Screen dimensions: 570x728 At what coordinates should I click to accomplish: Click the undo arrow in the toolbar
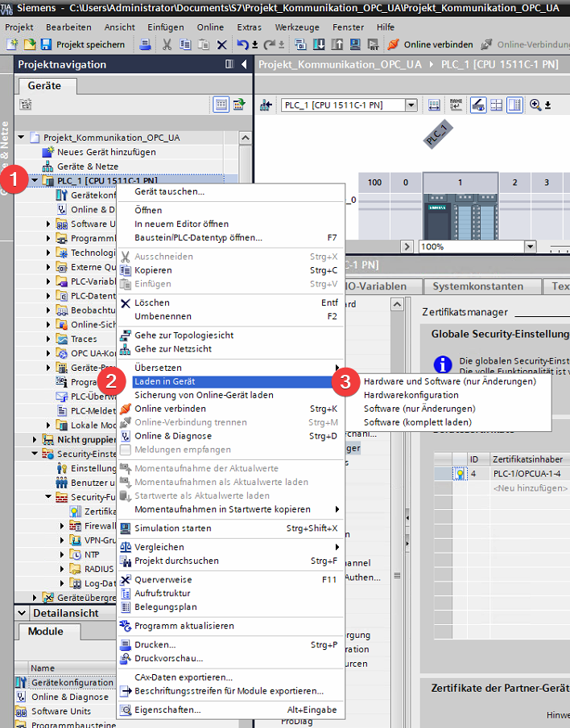click(x=242, y=44)
